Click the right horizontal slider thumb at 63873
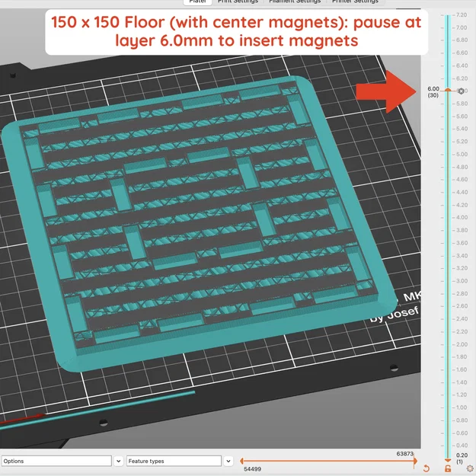The image size is (476, 476). click(x=415, y=461)
